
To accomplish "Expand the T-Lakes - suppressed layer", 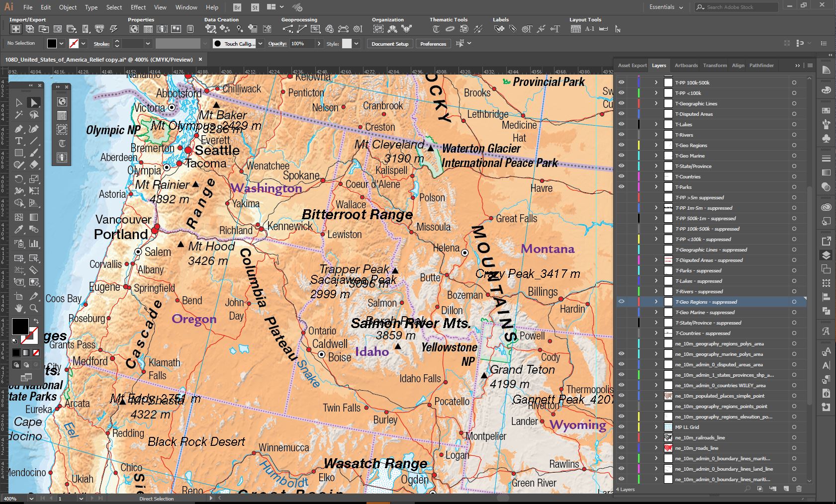I will point(656,281).
